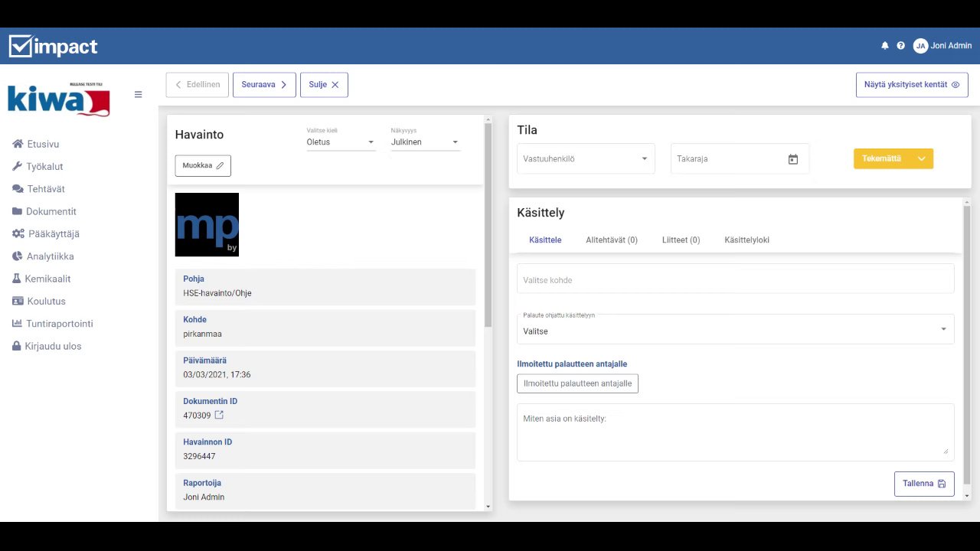Open the Vastuuhenkilö dropdown

pos(586,158)
